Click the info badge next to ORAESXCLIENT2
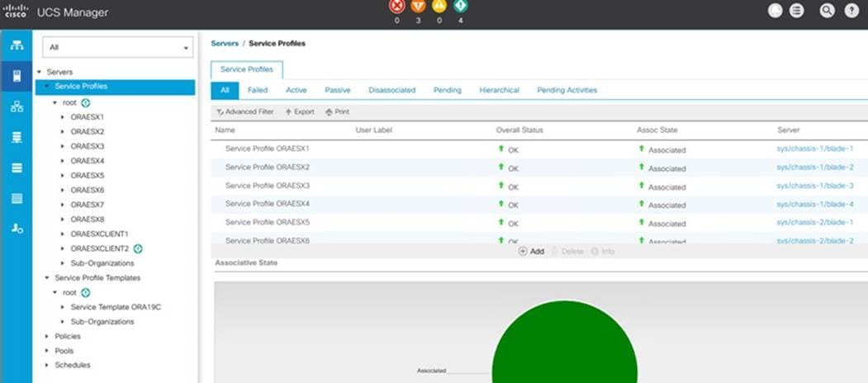This screenshot has width=868, height=383. [139, 248]
